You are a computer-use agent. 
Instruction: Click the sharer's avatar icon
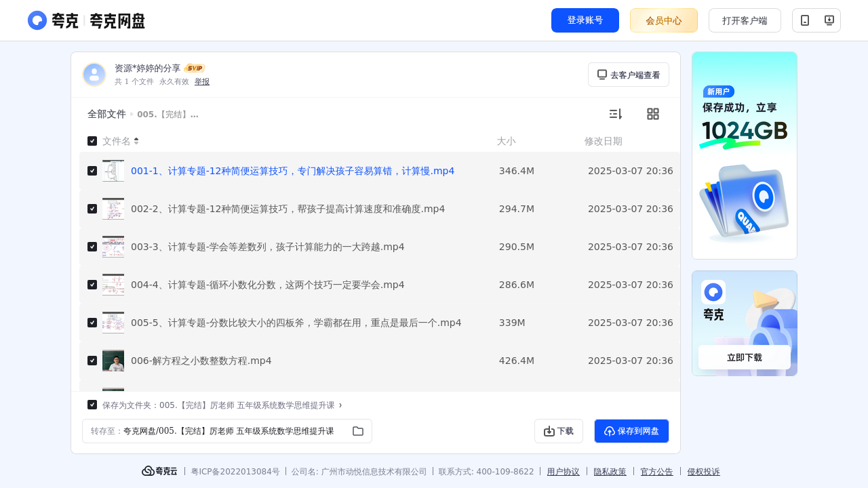(94, 75)
